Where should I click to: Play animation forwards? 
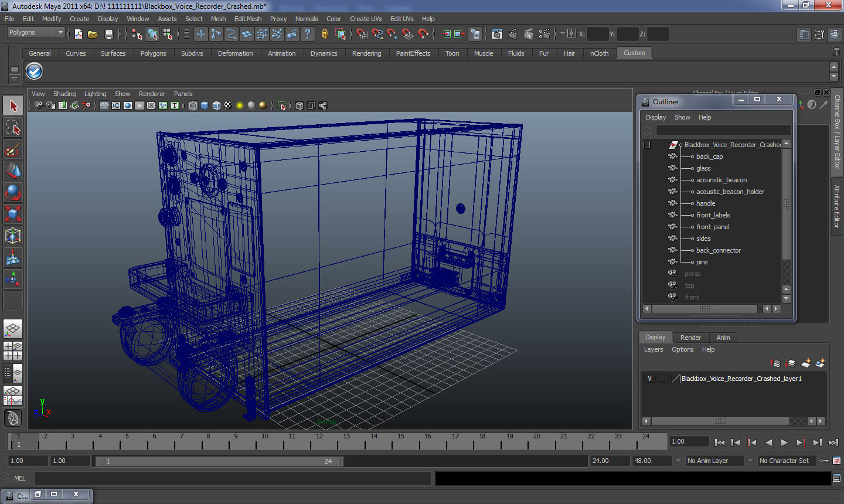(784, 442)
